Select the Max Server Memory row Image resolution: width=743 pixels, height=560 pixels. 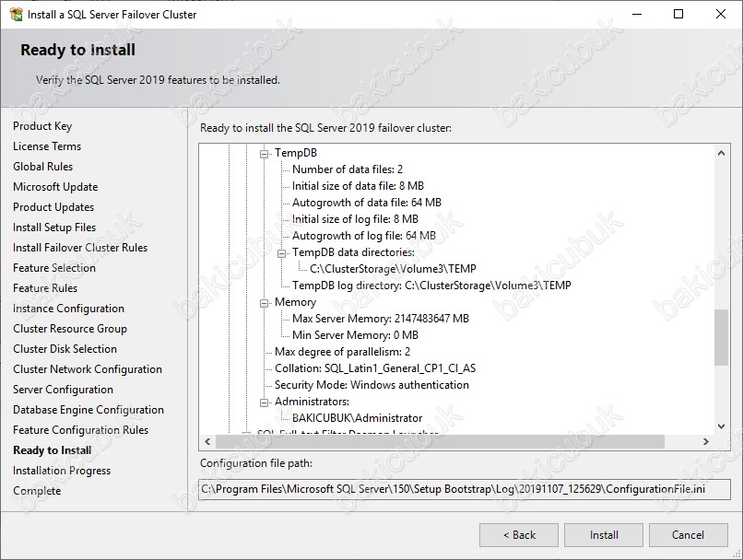381,319
